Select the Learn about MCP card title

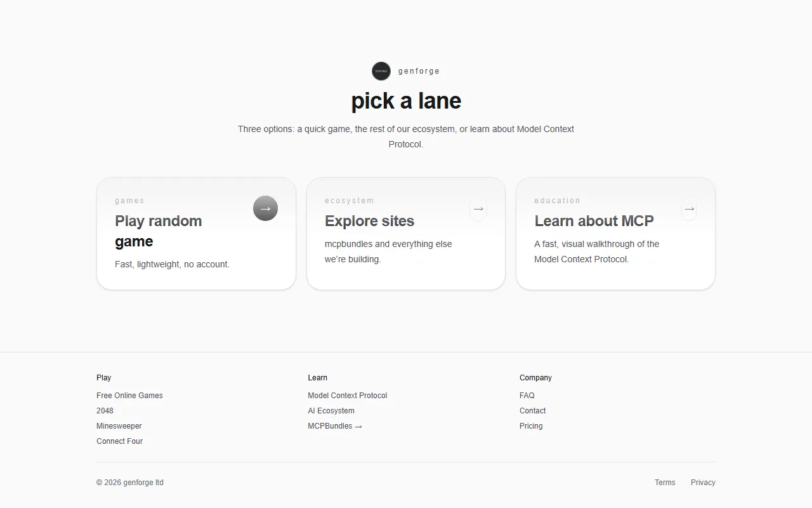tap(594, 221)
